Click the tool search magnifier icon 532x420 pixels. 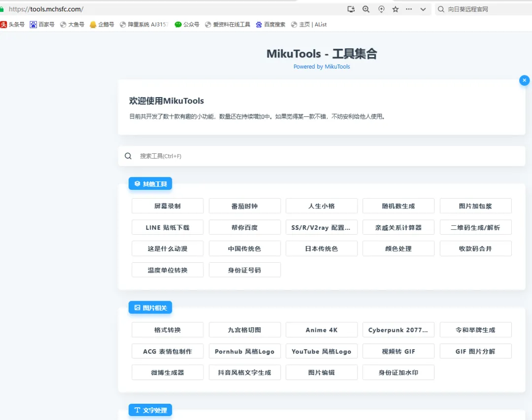[128, 156]
